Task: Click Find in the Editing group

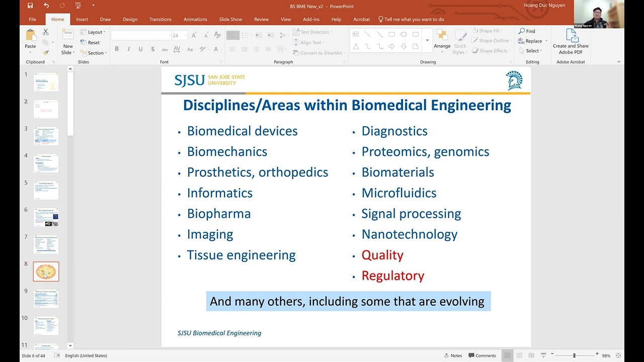Action: [527, 31]
